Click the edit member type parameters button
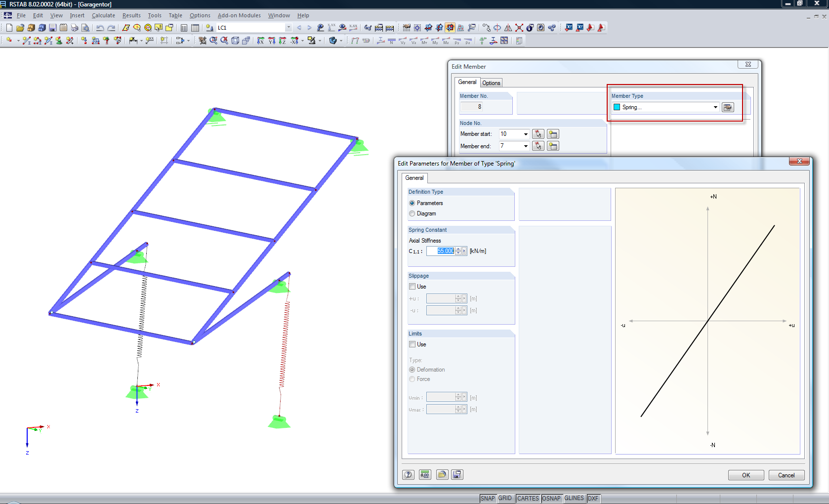The width and height of the screenshot is (829, 504). coord(728,107)
